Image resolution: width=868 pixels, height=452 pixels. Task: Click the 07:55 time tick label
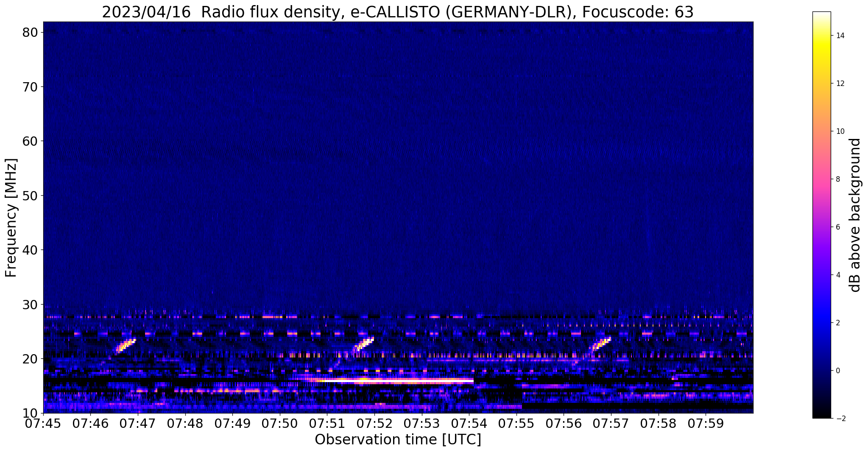coord(516,423)
